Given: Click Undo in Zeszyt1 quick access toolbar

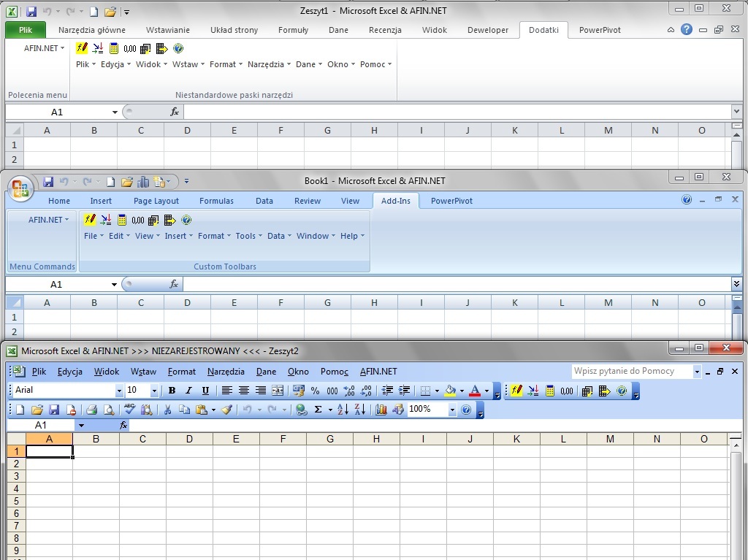Looking at the screenshot, I should pyautogui.click(x=47, y=12).
